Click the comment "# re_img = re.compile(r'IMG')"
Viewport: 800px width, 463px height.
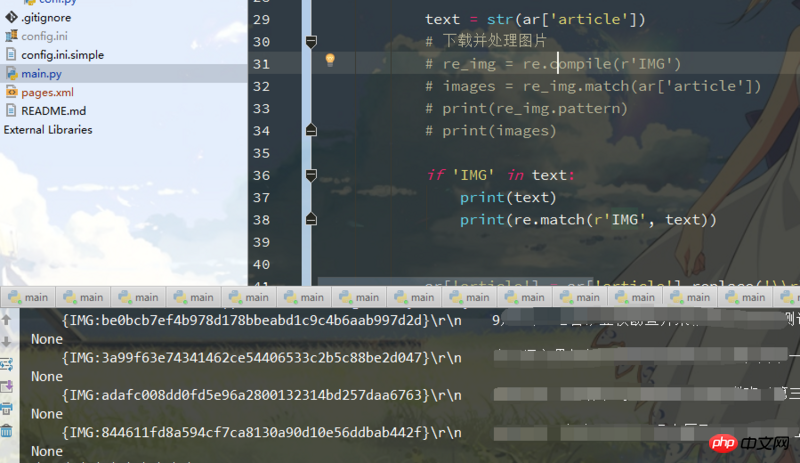[553, 64]
